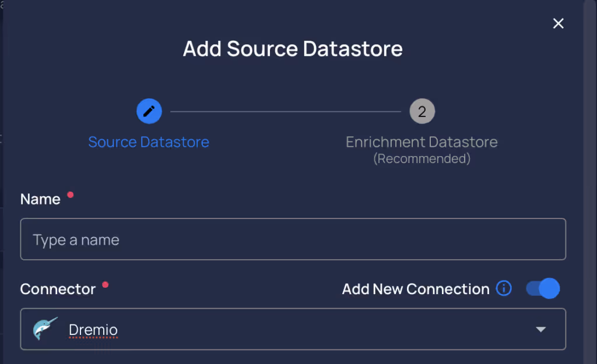Screen dimensions: 597x364
Task: Click the Connector field label
Action: [x=58, y=289]
